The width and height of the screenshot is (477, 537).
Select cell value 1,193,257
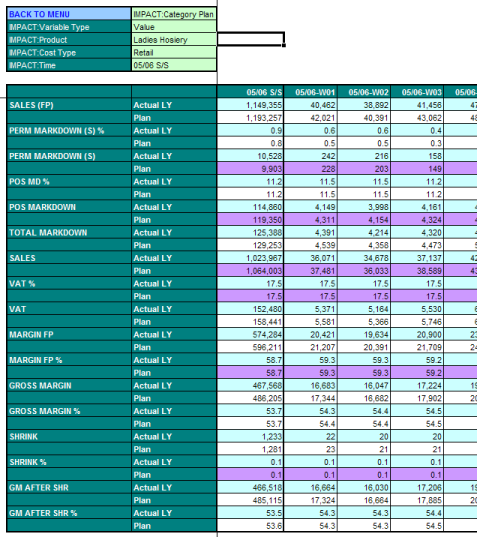(x=250, y=118)
